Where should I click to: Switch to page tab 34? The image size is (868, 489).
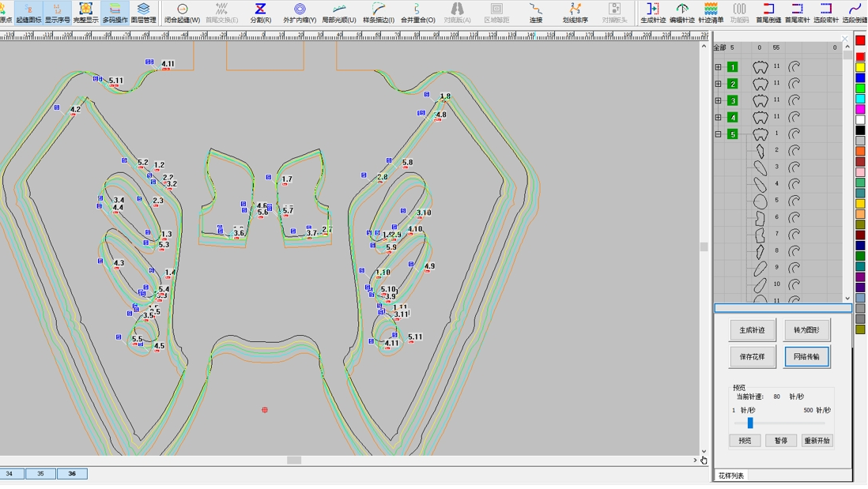click(x=10, y=474)
